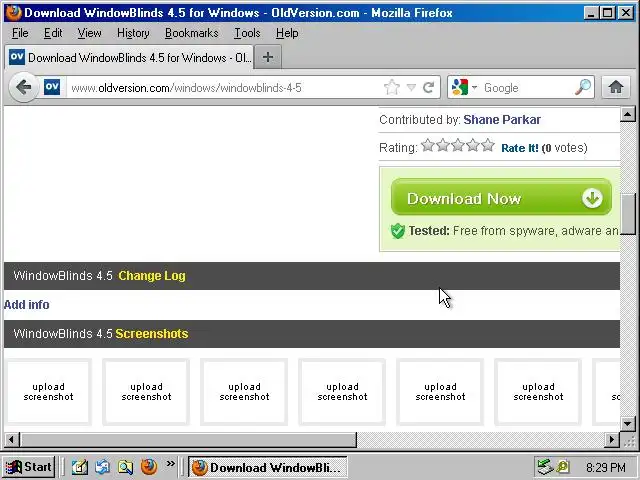Reload the page with the refresh icon
Viewport: 640px width, 480px height.
pos(429,87)
